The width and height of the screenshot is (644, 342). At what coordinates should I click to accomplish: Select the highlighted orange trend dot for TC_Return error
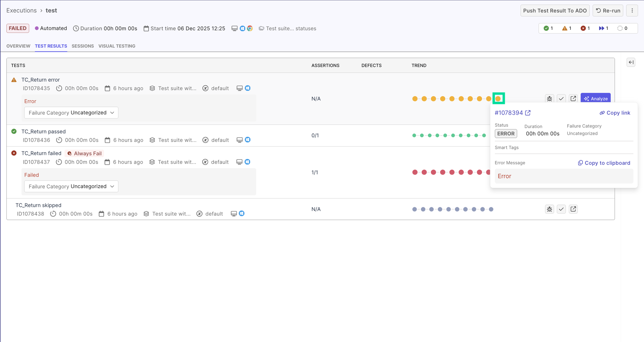coord(499,98)
